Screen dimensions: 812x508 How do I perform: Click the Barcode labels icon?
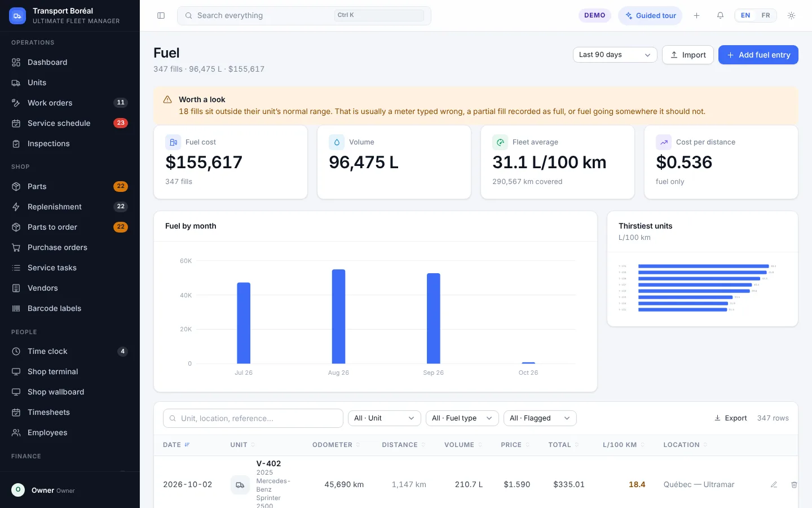[16, 308]
